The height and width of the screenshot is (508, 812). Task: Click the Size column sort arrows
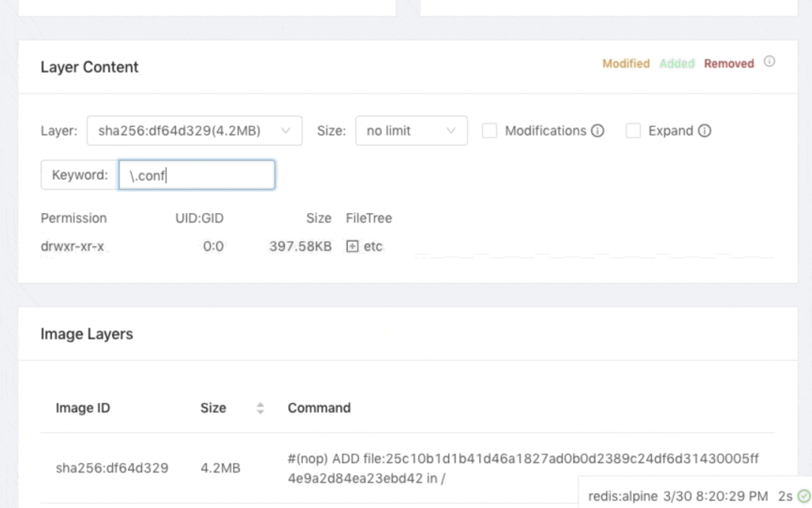[260, 408]
